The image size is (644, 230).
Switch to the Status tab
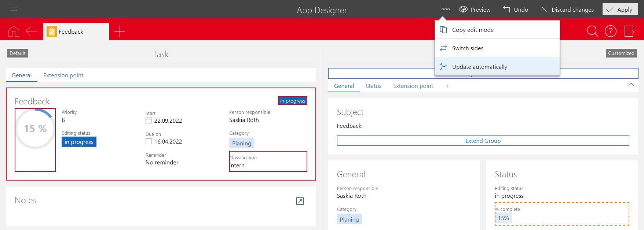tap(373, 86)
